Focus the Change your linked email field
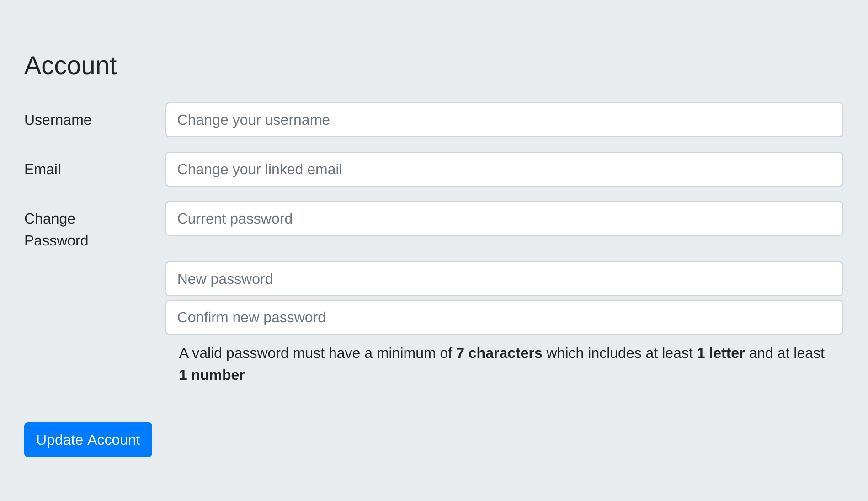The width and height of the screenshot is (868, 501). click(x=503, y=169)
